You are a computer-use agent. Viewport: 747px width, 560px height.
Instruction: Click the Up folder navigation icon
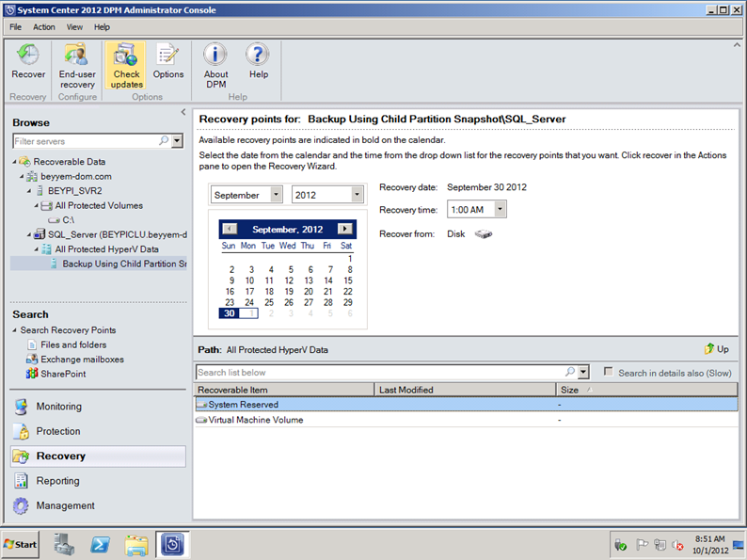coord(710,349)
